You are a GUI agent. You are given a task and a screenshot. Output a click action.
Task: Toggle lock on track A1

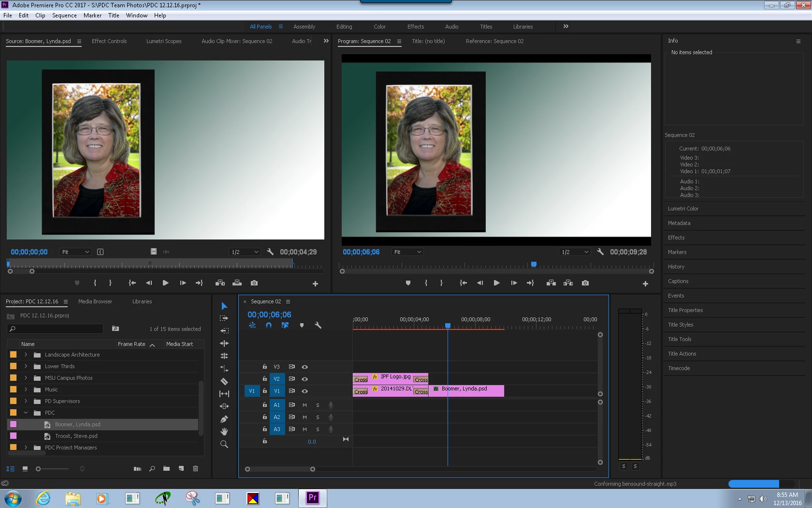(x=265, y=404)
